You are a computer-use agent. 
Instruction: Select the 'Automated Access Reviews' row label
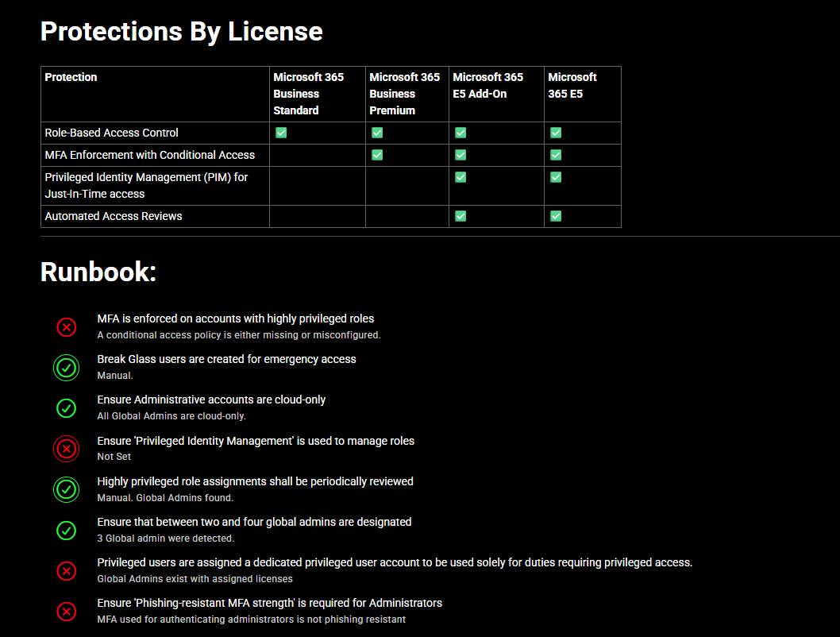tap(111, 215)
